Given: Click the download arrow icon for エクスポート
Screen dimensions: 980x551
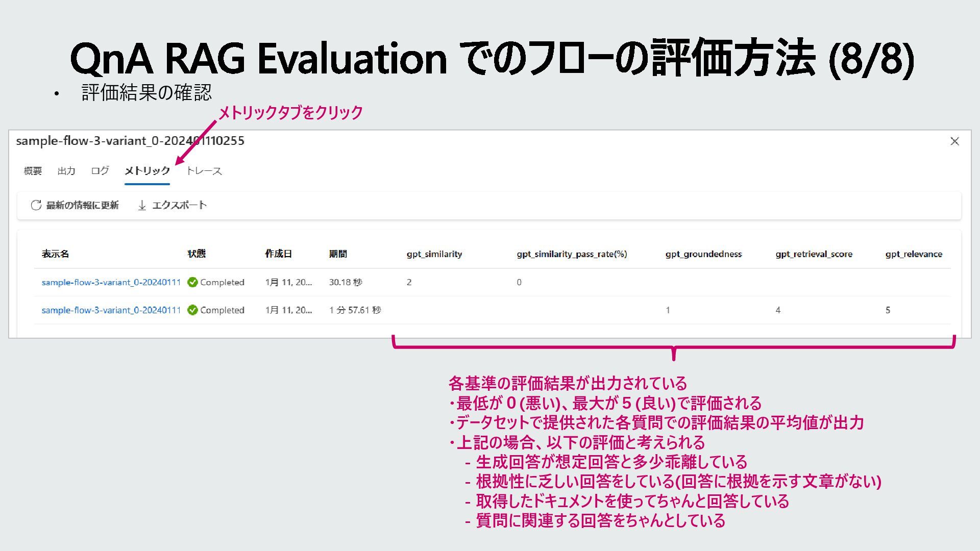Looking at the screenshot, I should (142, 205).
